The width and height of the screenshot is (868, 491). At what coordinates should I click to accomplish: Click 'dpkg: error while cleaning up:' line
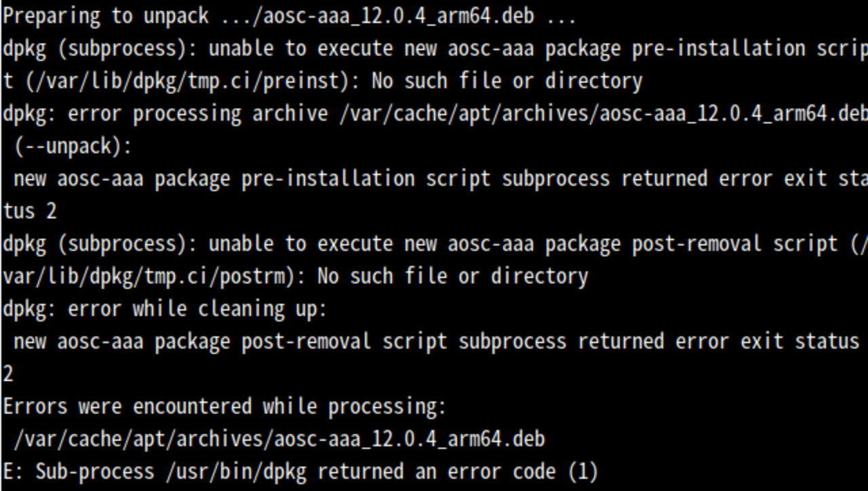[165, 309]
